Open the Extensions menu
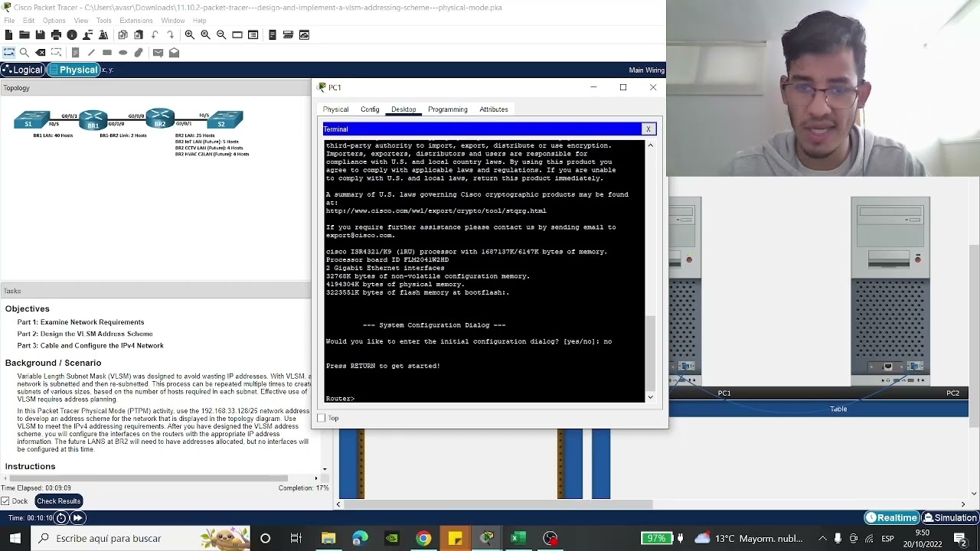Viewport: 980px width, 551px height. click(x=136, y=21)
